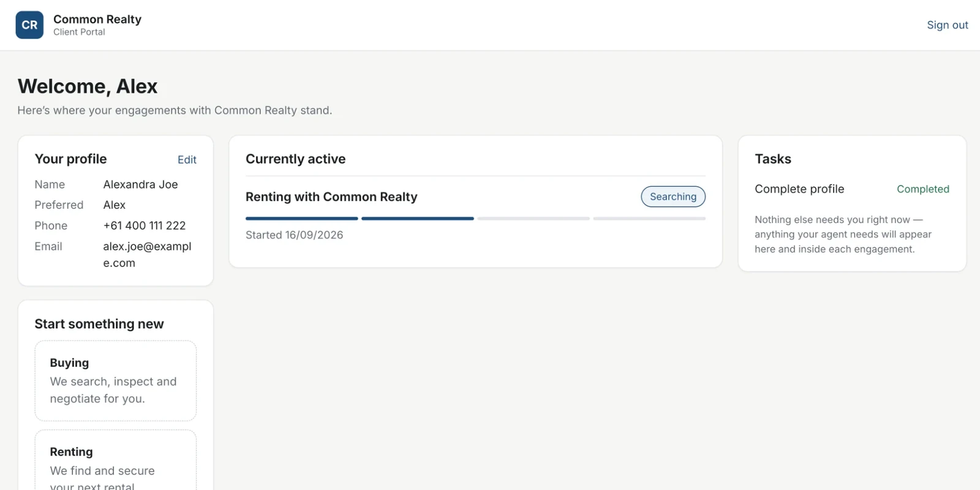
Task: Click the Currently active heading
Action: coord(295,159)
